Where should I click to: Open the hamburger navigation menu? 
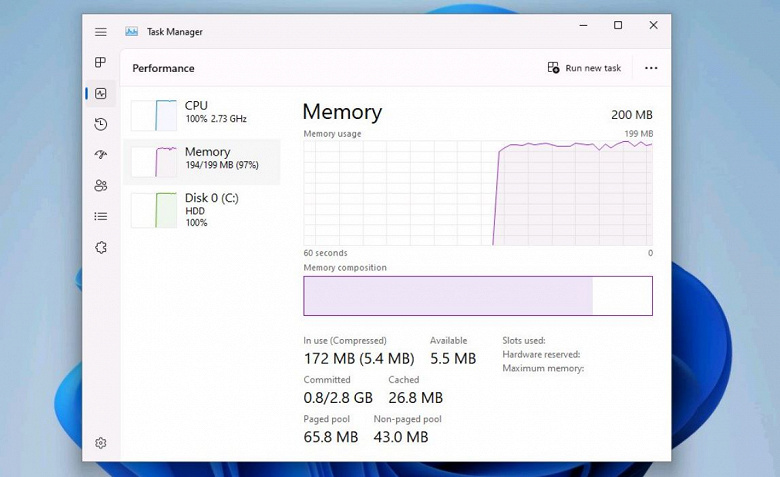click(x=100, y=32)
